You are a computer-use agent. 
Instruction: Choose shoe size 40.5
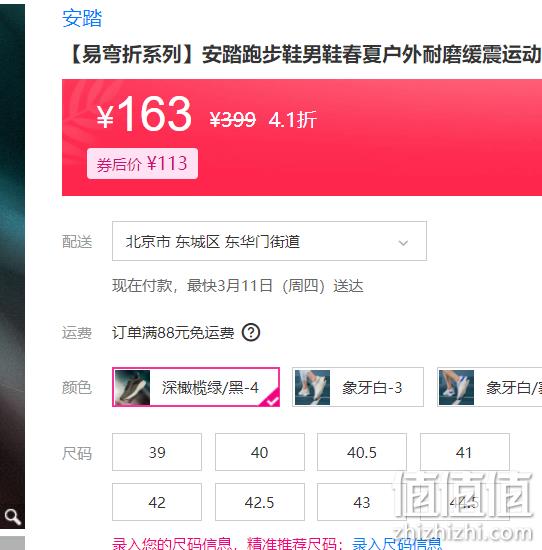pos(362,452)
